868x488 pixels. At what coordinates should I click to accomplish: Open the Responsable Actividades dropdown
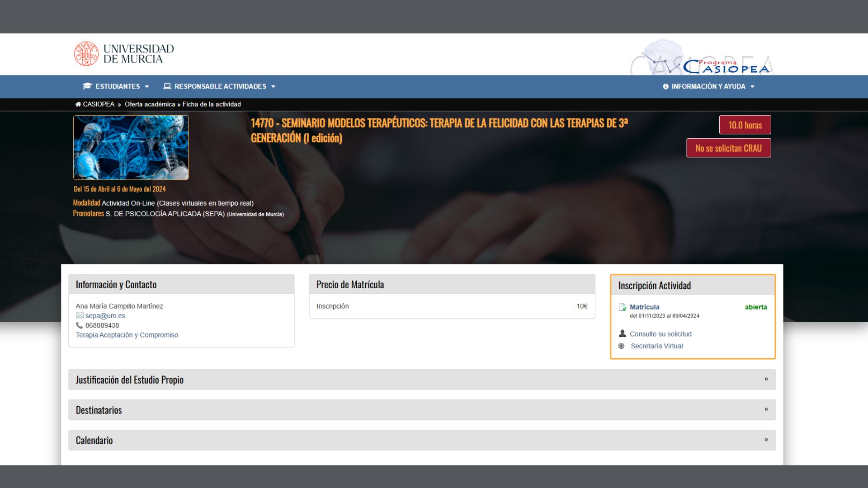coord(220,86)
